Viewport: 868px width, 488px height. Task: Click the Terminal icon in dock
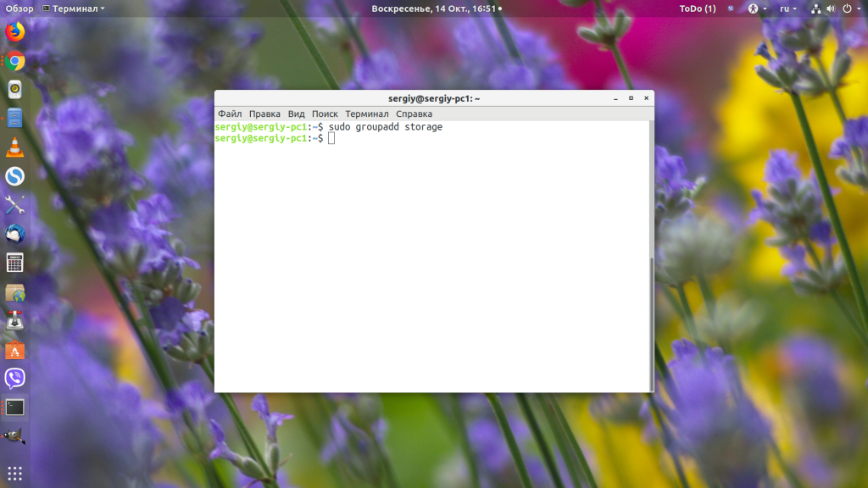click(14, 407)
